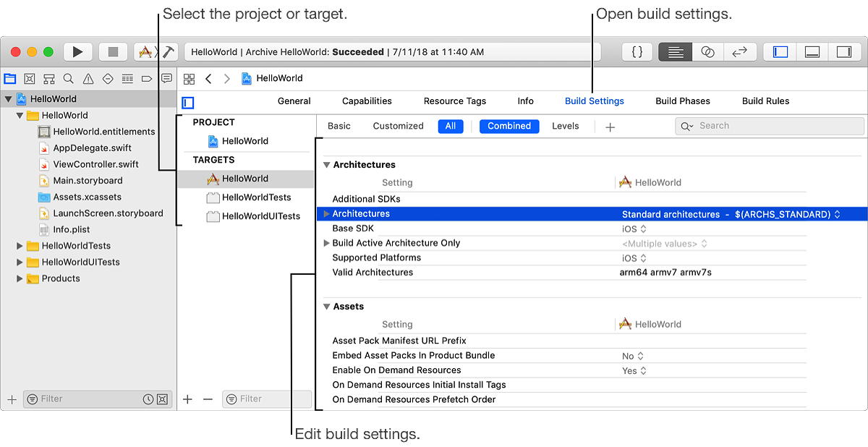Click the build settings Search field

[x=770, y=126]
